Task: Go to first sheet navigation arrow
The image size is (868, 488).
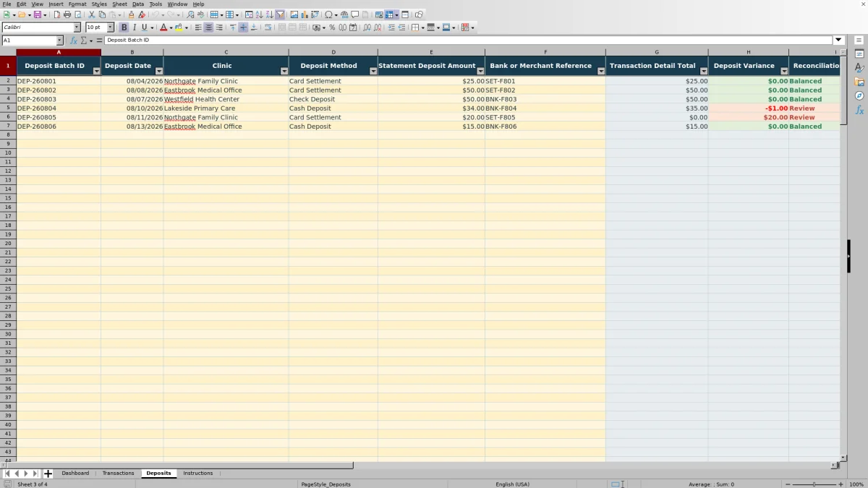Action: click(7, 474)
